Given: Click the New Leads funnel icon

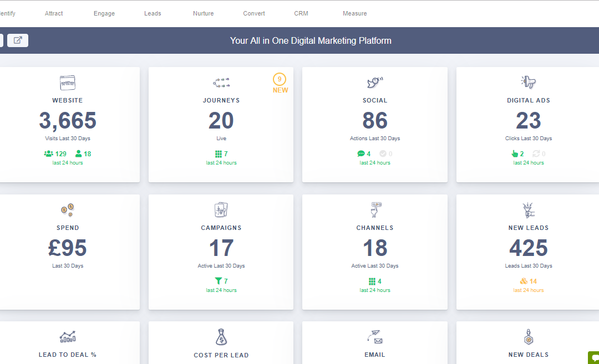Looking at the screenshot, I should click(529, 209).
